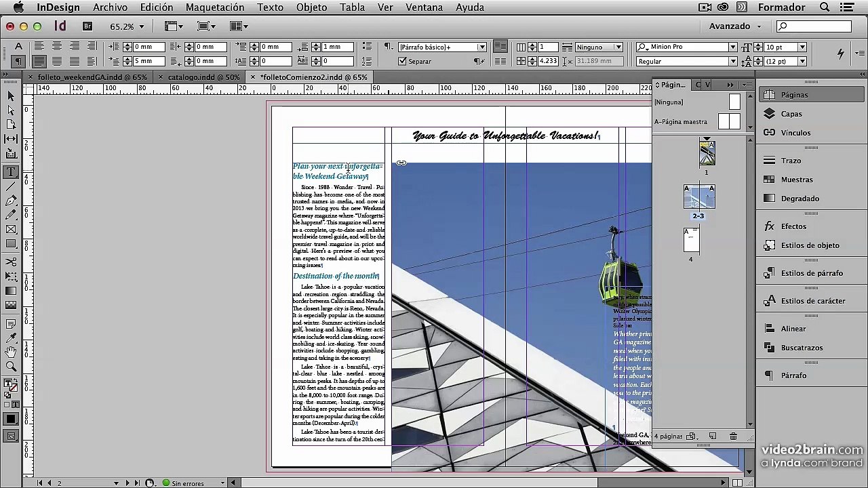This screenshot has width=868, height=488.
Task: Open the Objeto menu
Action: (311, 7)
